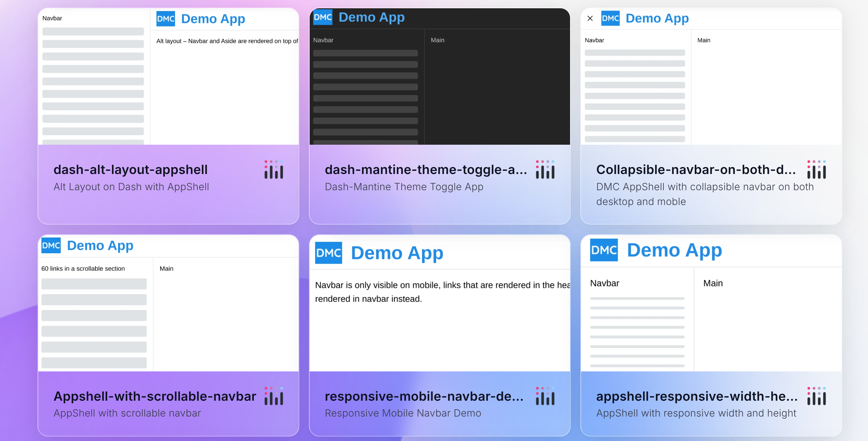Click Plotly icon on dash-mantine-theme-toggle card
This screenshot has height=441, width=868.
[x=545, y=170]
